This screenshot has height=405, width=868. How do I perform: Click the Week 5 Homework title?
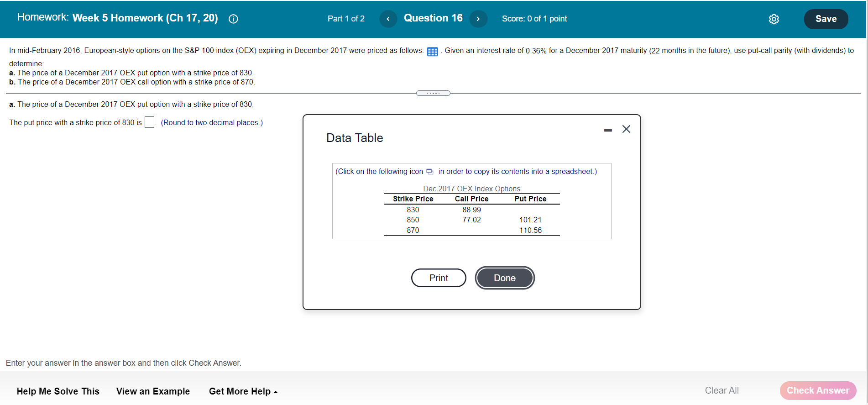coord(145,18)
